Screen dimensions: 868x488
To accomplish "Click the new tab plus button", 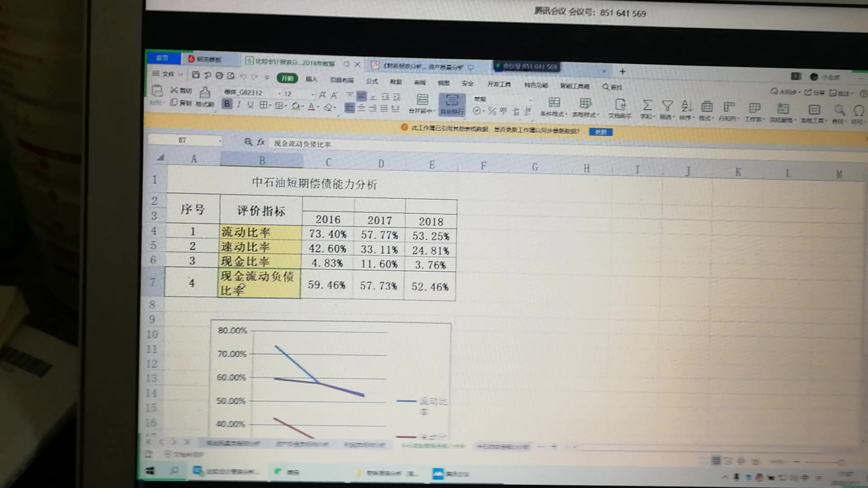I will pos(623,71).
